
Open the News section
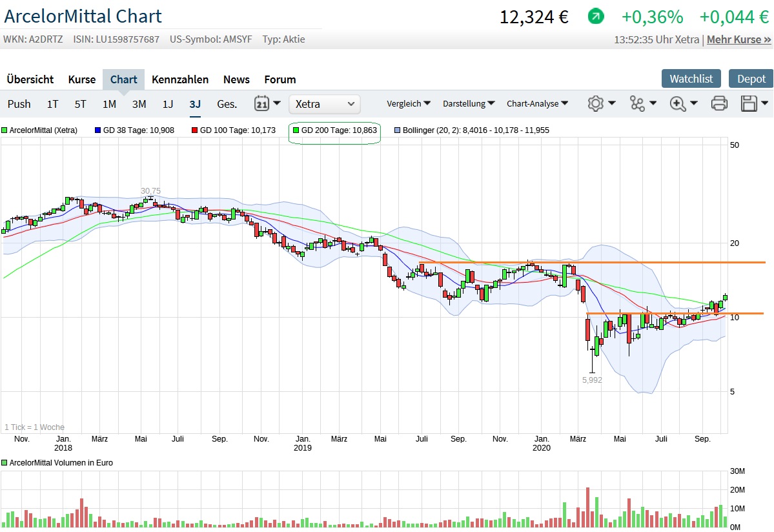(236, 79)
